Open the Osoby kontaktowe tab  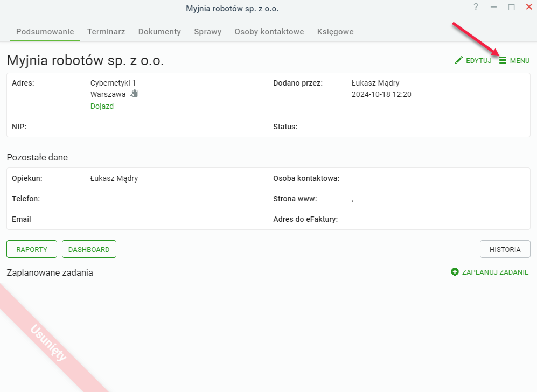click(x=269, y=32)
